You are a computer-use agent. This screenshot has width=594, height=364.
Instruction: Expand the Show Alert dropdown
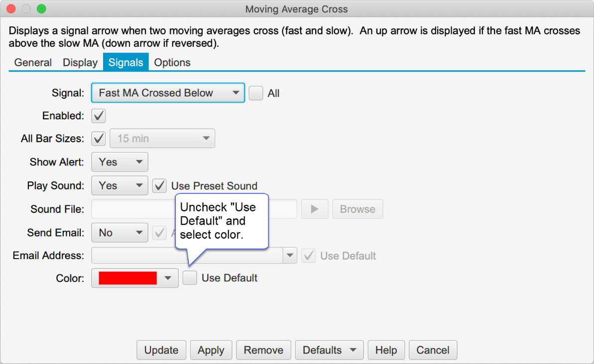pos(119,162)
